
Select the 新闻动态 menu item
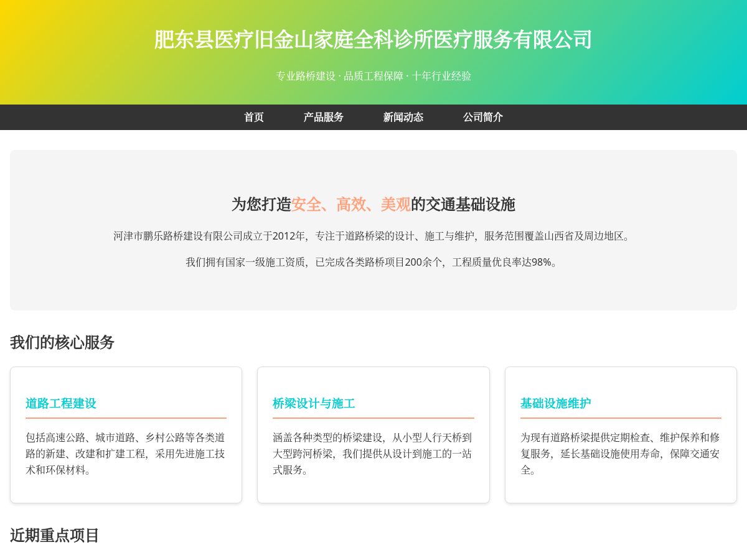403,117
